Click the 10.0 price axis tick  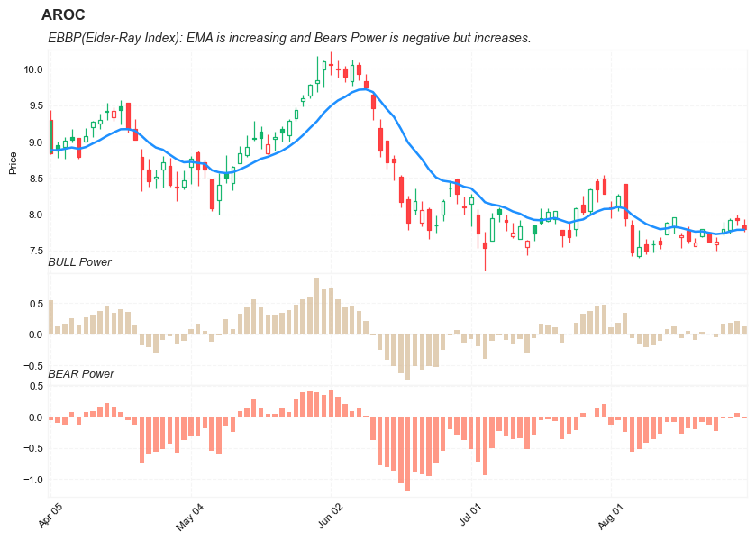pos(33,69)
